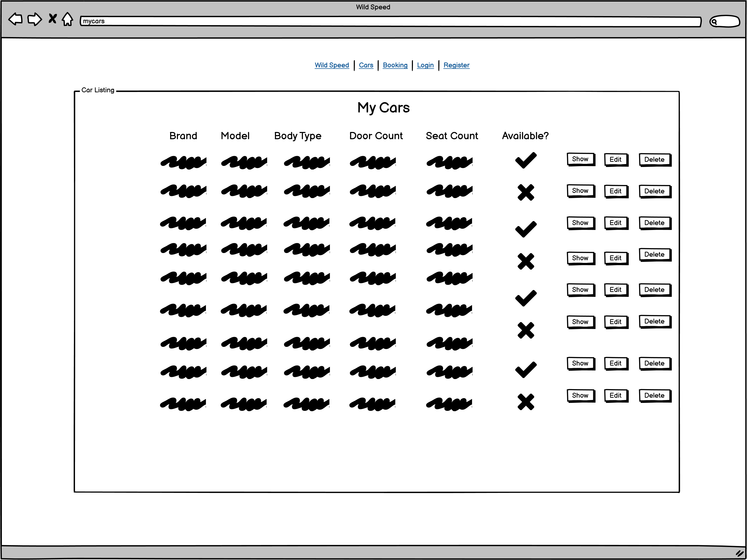Click the resize grip in bottom corner
The height and width of the screenshot is (560, 747).
[x=739, y=553]
